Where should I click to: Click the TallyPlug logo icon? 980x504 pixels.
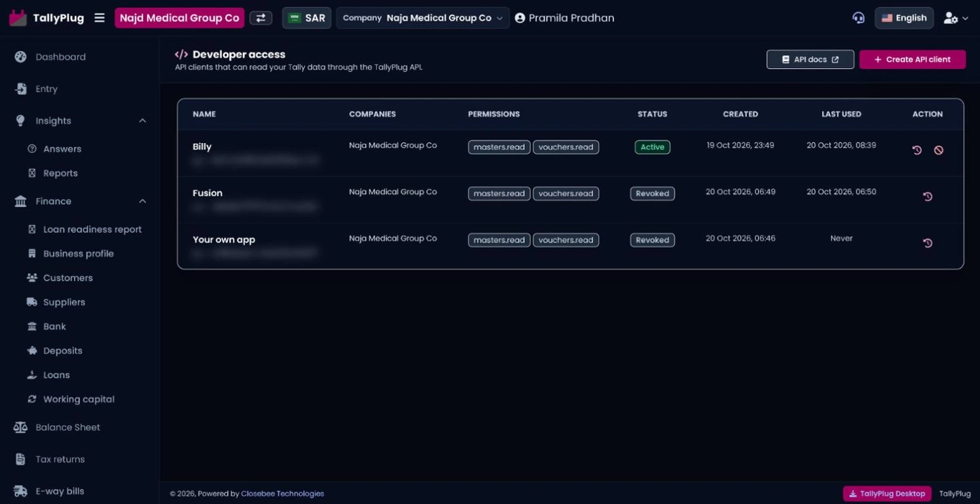point(18,18)
